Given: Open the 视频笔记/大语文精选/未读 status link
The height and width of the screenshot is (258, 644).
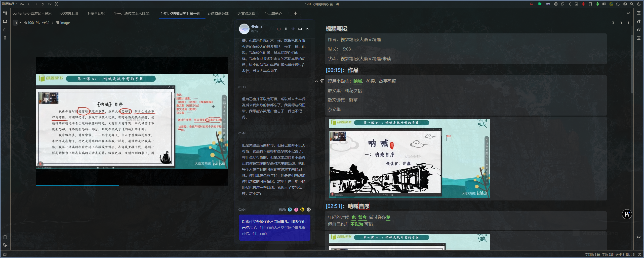Looking at the screenshot, I should tap(366, 59).
